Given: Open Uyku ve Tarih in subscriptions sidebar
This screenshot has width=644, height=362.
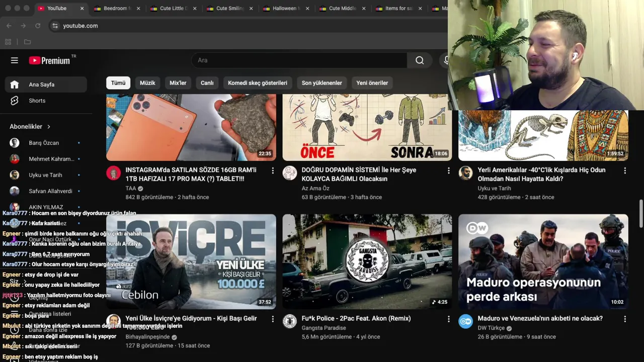Looking at the screenshot, I should point(46,175).
